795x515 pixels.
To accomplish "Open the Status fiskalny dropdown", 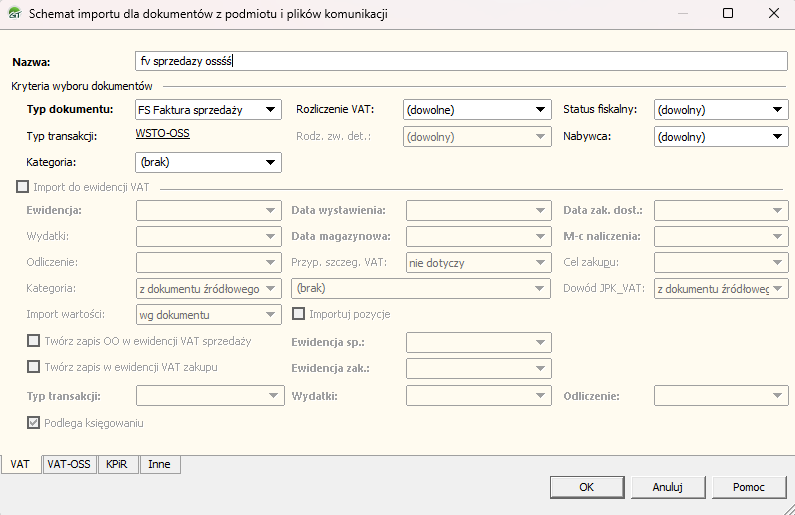I will [721, 110].
